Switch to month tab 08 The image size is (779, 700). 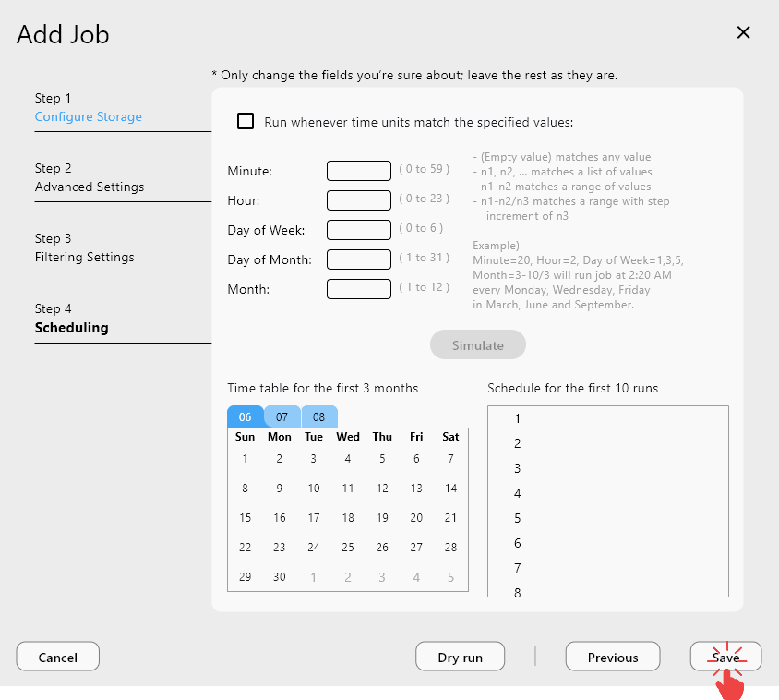point(319,416)
